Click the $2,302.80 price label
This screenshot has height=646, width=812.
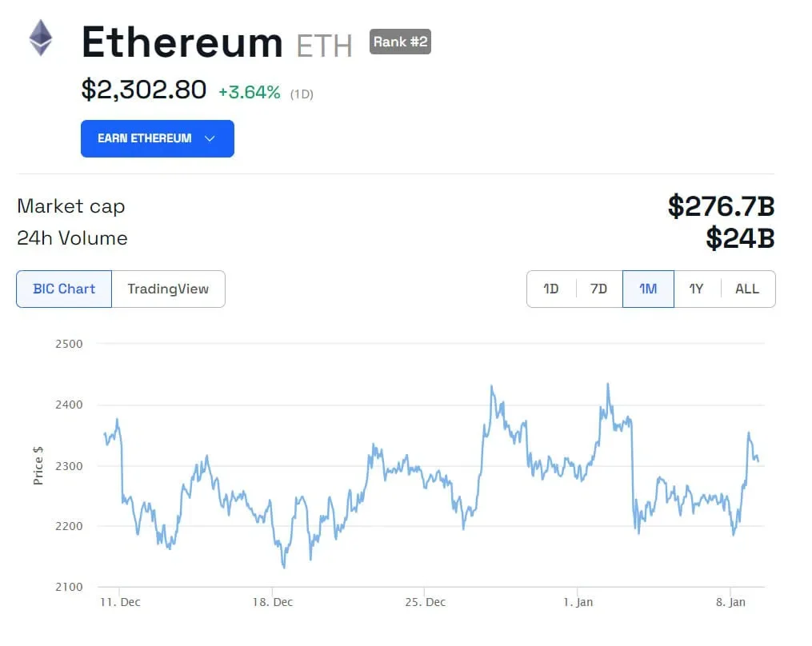(143, 90)
